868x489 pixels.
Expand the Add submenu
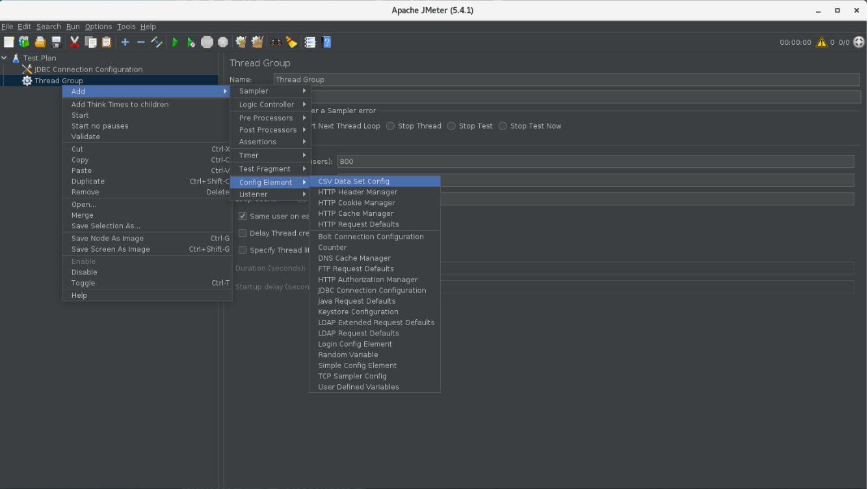(147, 92)
